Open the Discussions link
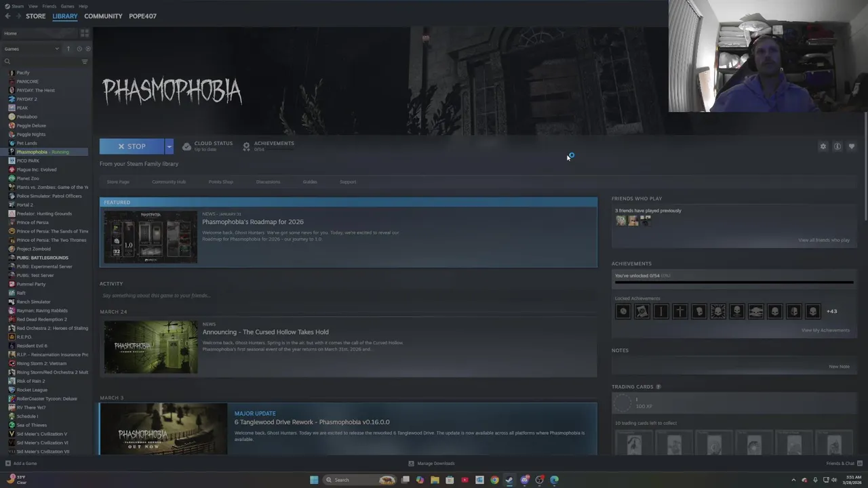 pyautogui.click(x=268, y=182)
